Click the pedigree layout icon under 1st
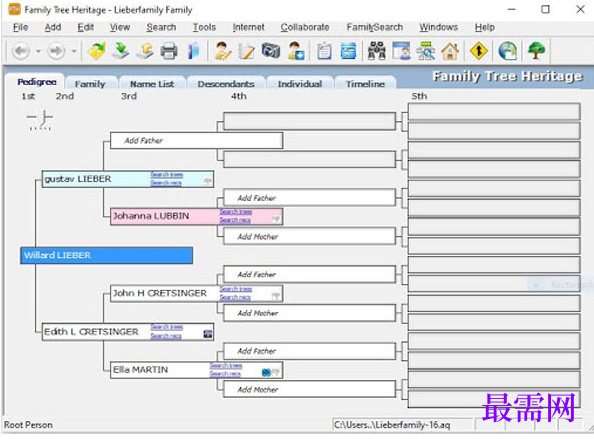 click(40, 120)
